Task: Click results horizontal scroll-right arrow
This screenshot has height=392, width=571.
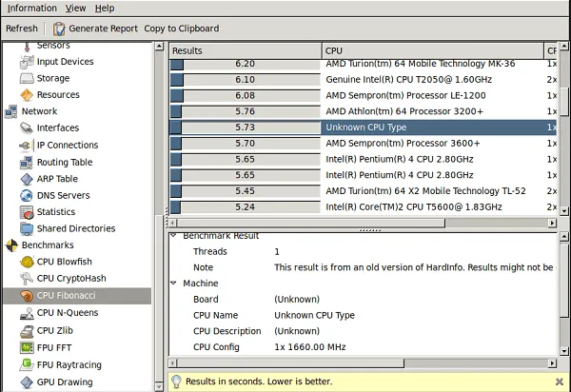Action: (x=552, y=223)
